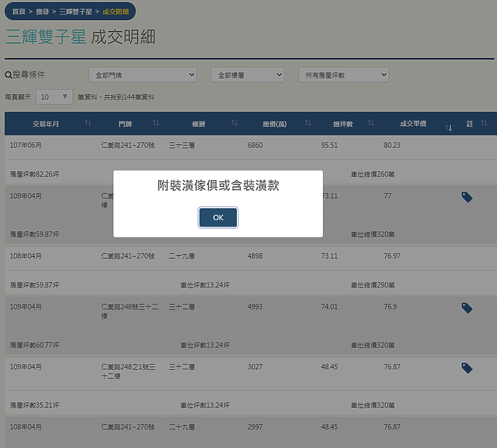This screenshot has width=497, height=448.
Task: Click the 95.51 total area cell
Action: click(329, 145)
